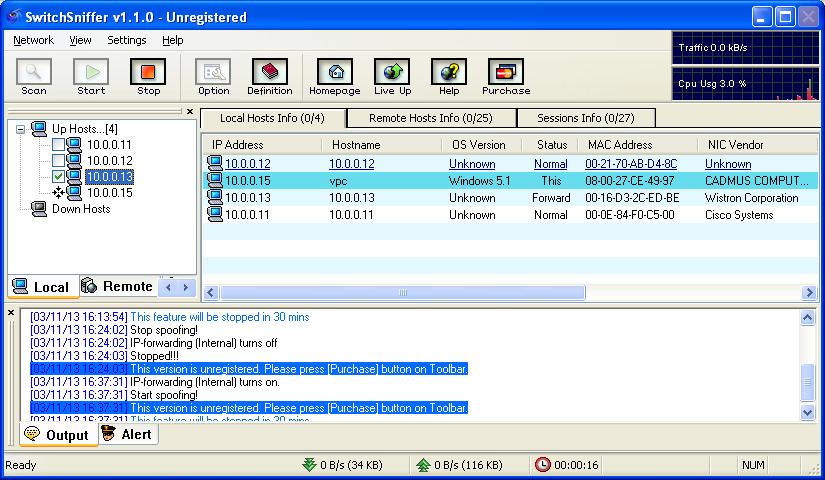
Task: Sort by the MAC Address column header
Action: pyautogui.click(x=638, y=145)
